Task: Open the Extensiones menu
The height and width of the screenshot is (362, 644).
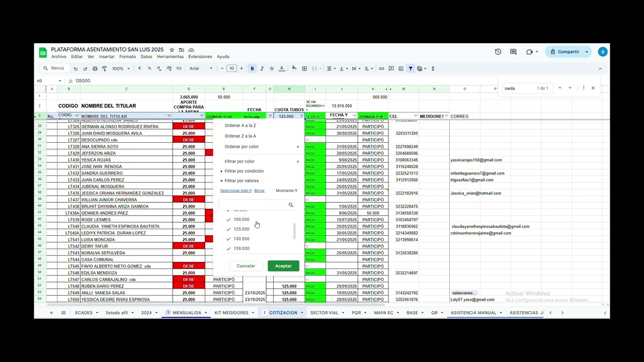Action: coord(200,57)
